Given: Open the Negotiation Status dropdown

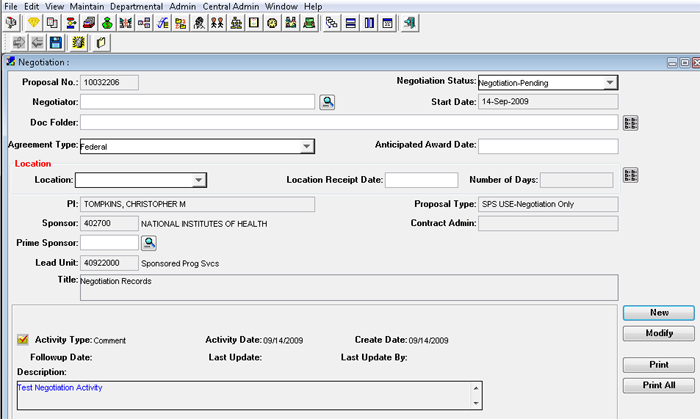Looking at the screenshot, I should [610, 83].
